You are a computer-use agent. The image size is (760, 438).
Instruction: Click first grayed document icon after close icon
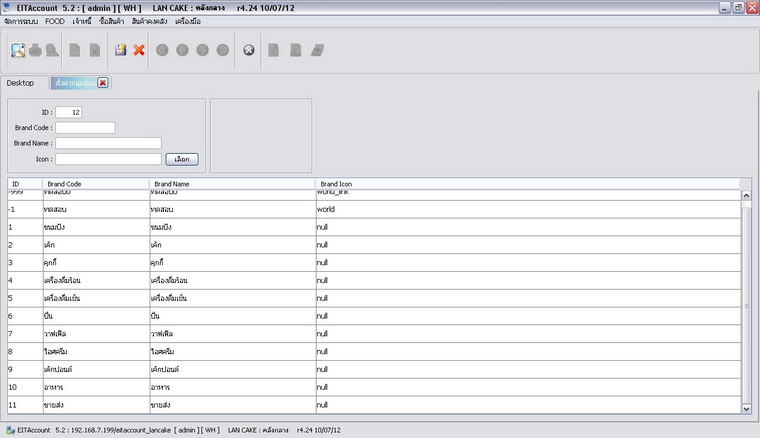pyautogui.click(x=274, y=50)
